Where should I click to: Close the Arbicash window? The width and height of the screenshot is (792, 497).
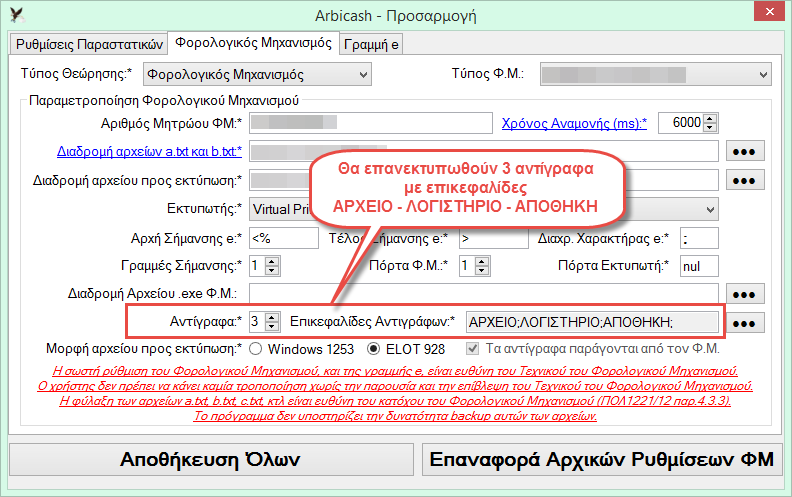[769, 11]
